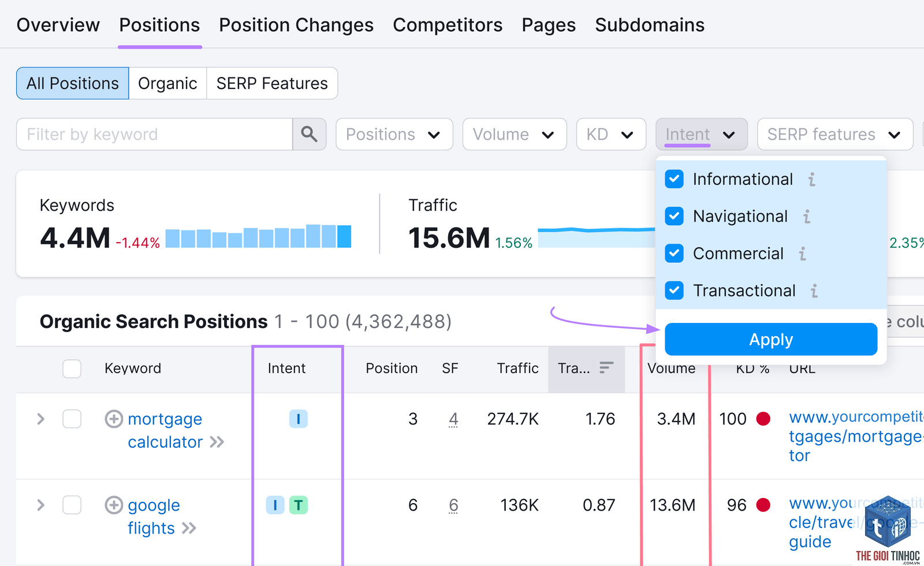Open the Pages tab
The image size is (924, 566).
click(x=549, y=25)
